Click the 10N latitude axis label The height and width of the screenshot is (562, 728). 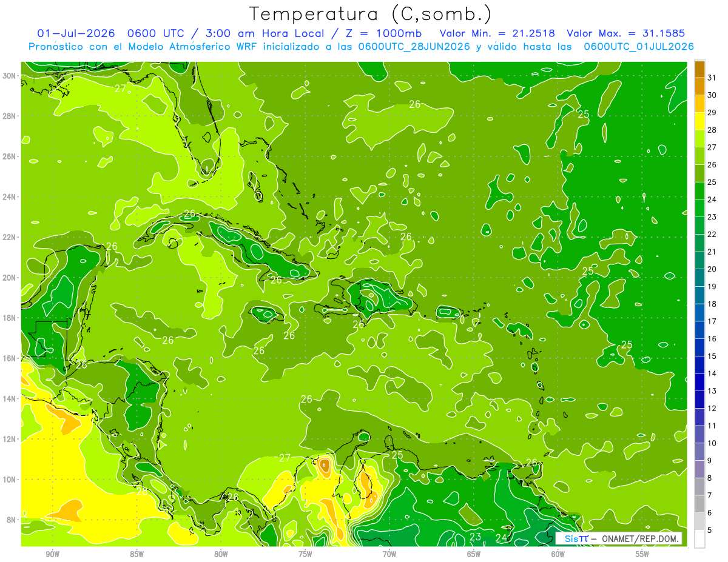pyautogui.click(x=10, y=479)
